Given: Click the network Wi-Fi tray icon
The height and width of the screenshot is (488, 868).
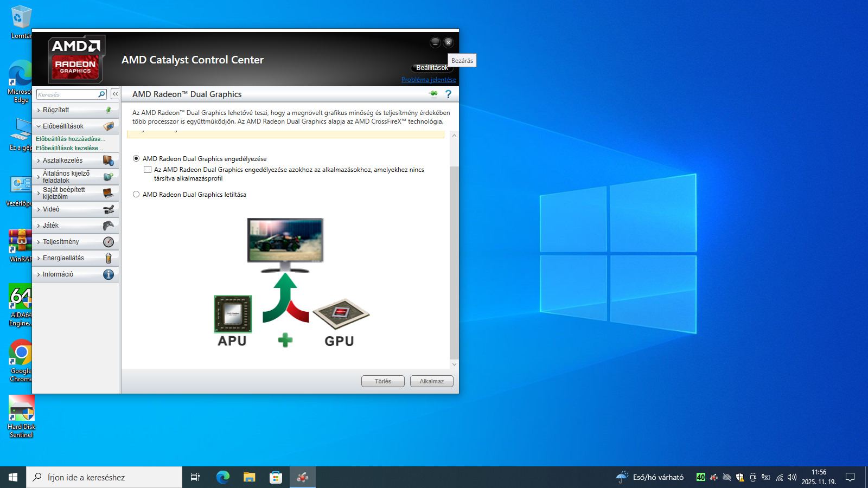Looking at the screenshot, I should click(779, 477).
